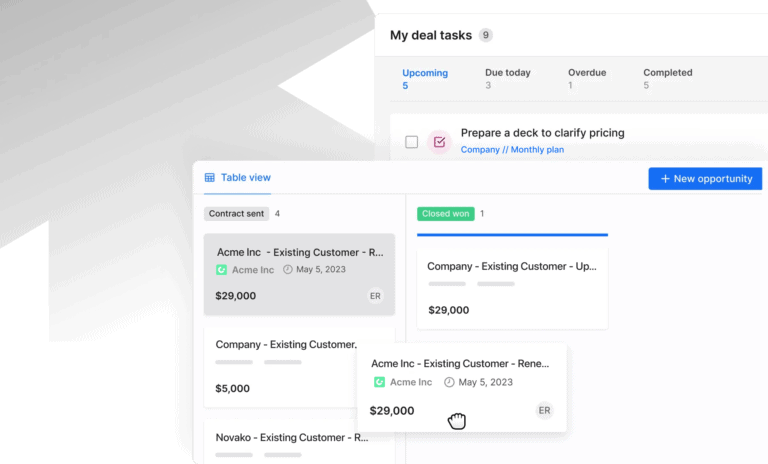The height and width of the screenshot is (464, 768).
Task: Open the Company // Monthly plan link
Action: [512, 149]
